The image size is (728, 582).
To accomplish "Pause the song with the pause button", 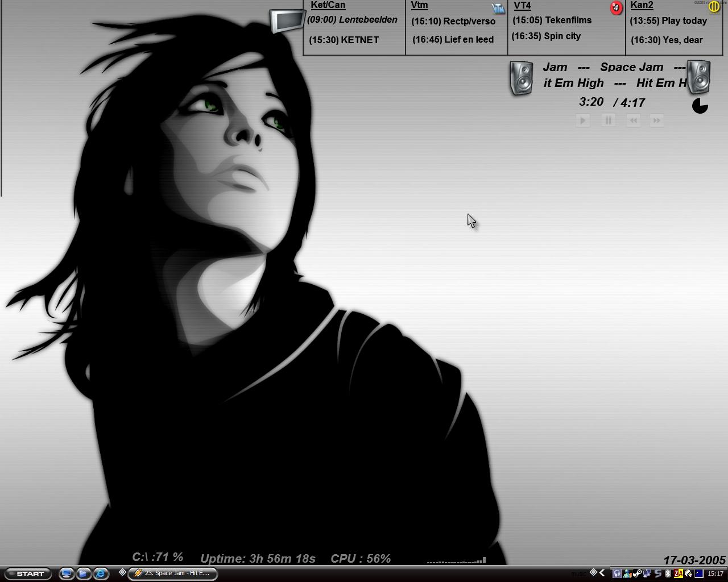I will (608, 120).
